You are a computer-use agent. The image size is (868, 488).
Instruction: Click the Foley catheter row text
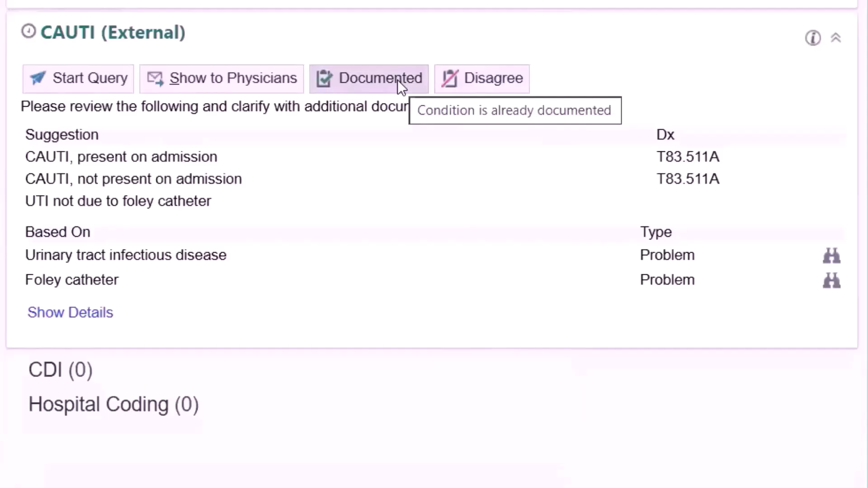click(x=71, y=280)
